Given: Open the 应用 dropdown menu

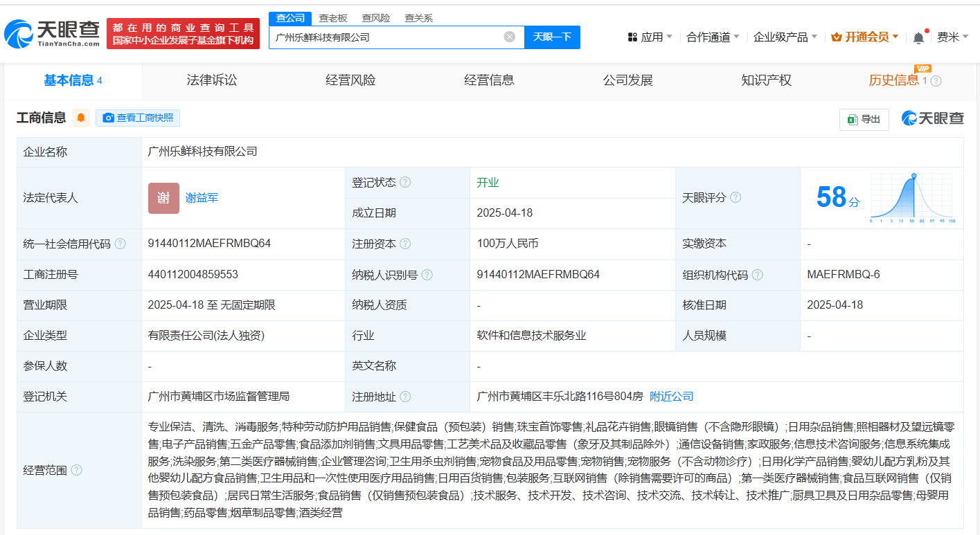Looking at the screenshot, I should [649, 36].
